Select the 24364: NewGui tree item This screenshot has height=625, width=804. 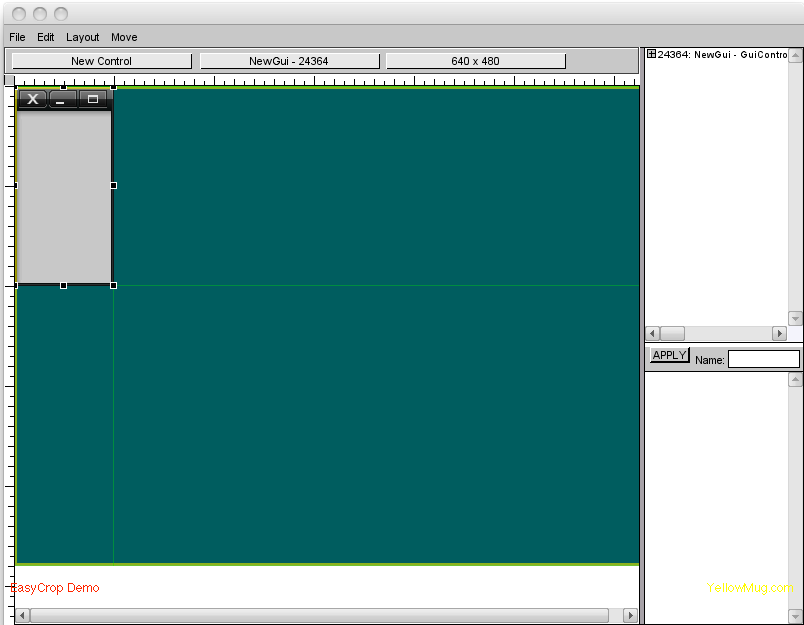(x=721, y=54)
